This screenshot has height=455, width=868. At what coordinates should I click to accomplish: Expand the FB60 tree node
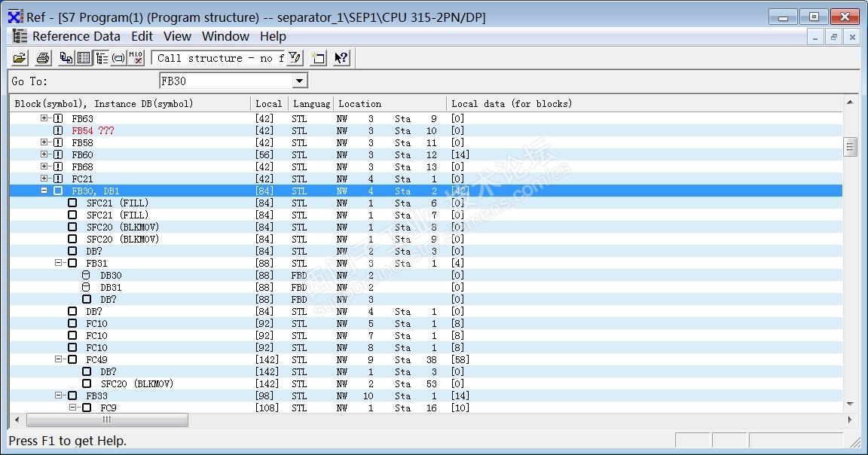click(x=44, y=154)
